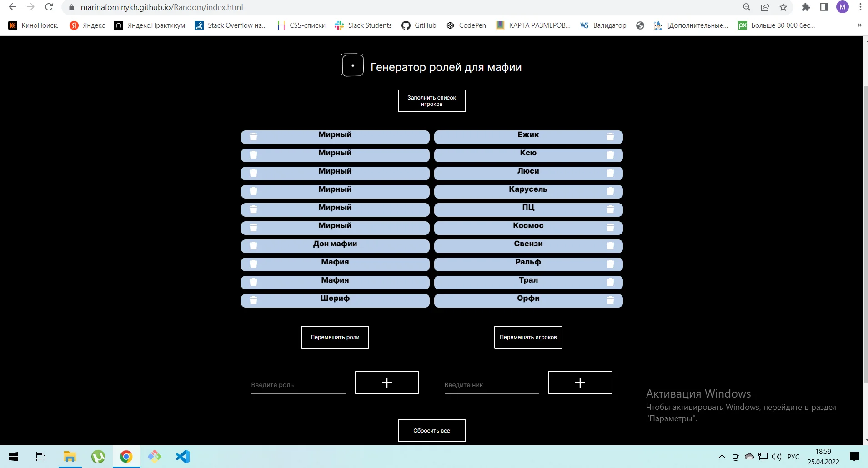Add a role with the plus button
This screenshot has height=468, width=868.
[387, 383]
